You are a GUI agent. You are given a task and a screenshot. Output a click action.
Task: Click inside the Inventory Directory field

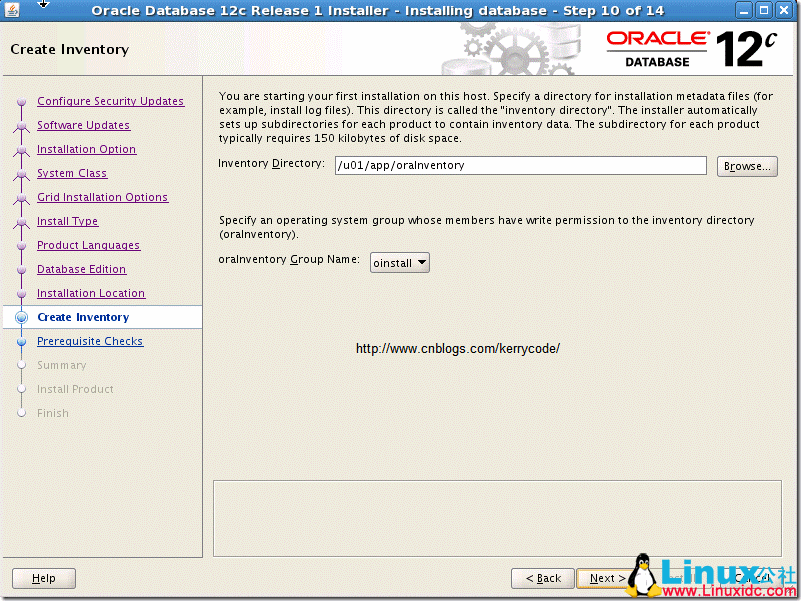coord(520,165)
